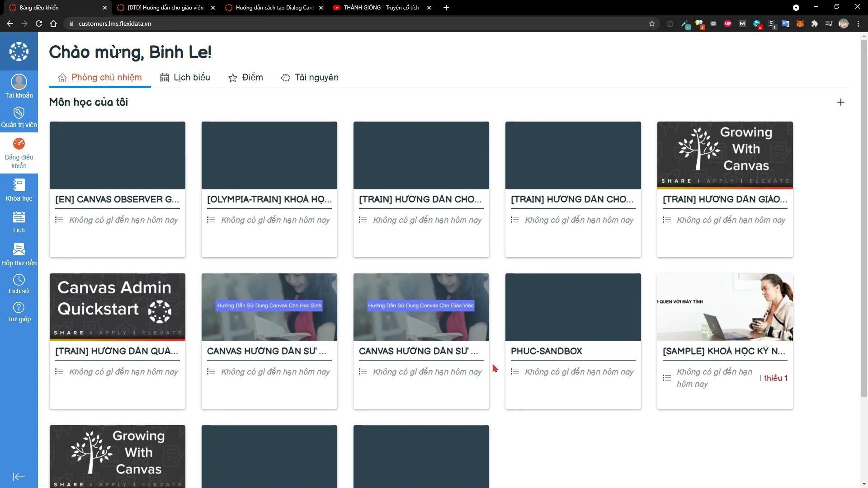868x488 pixels.
Task: Click Hướng Dẫn Sử Dụng Canvas Cho Giáo Viên image
Action: [421, 307]
